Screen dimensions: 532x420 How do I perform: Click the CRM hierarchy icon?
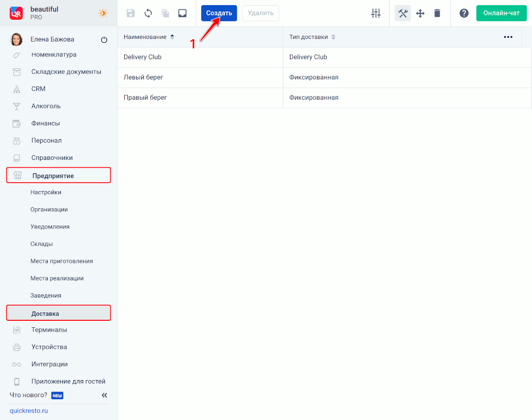[x=17, y=89]
